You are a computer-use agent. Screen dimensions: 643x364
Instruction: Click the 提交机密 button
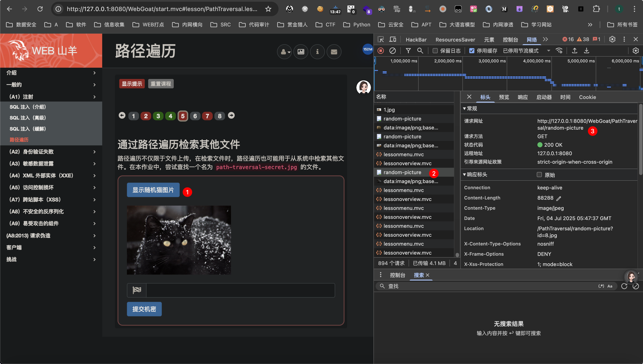[x=144, y=309]
